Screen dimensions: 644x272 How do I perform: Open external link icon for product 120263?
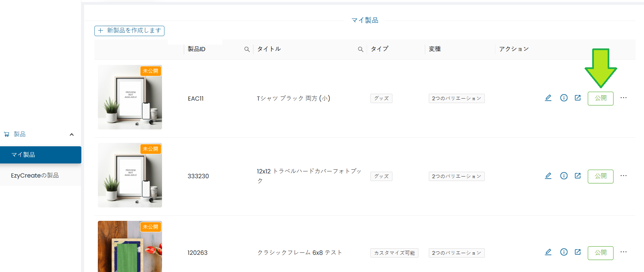(x=578, y=252)
